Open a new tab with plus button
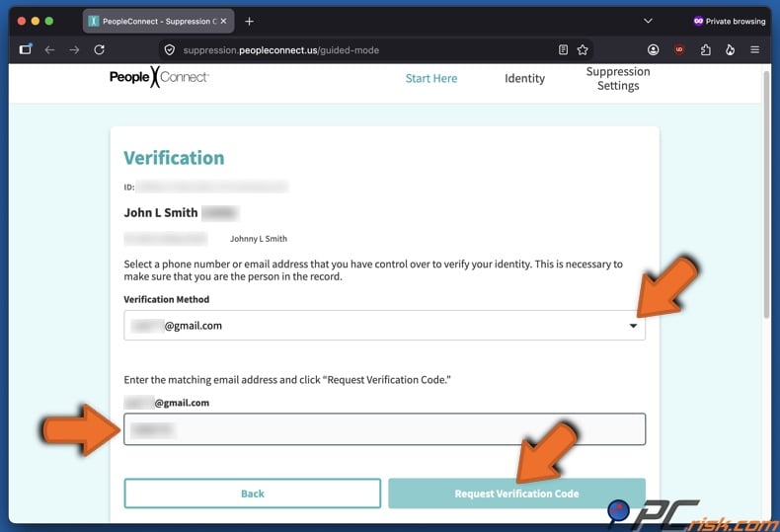Viewport: 780px width, 532px height. tap(249, 22)
